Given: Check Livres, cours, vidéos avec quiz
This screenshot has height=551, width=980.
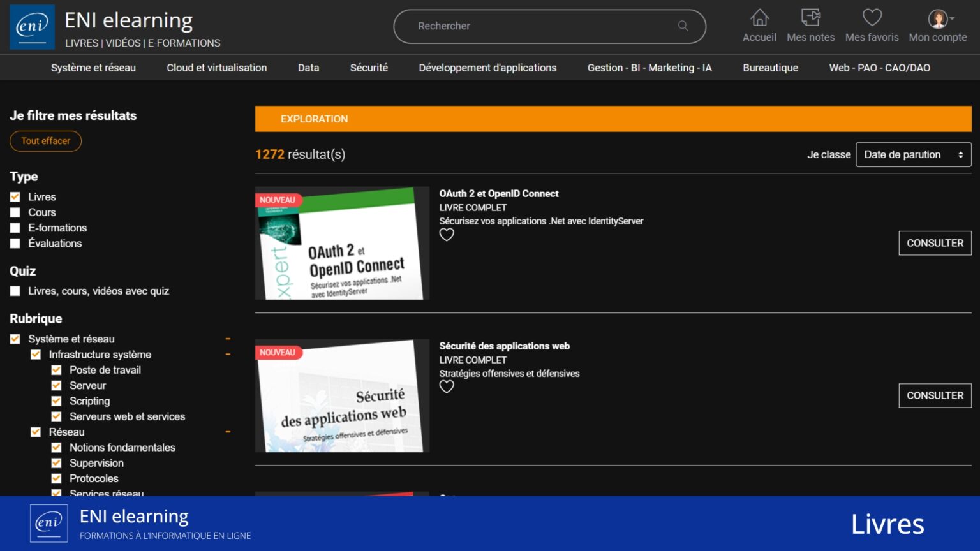Looking at the screenshot, I should tap(15, 291).
